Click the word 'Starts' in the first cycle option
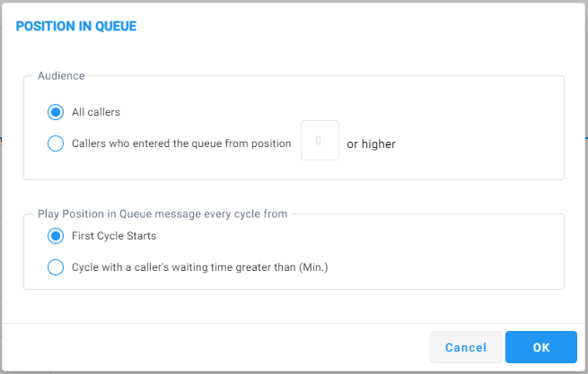This screenshot has height=374, width=588. [x=140, y=236]
